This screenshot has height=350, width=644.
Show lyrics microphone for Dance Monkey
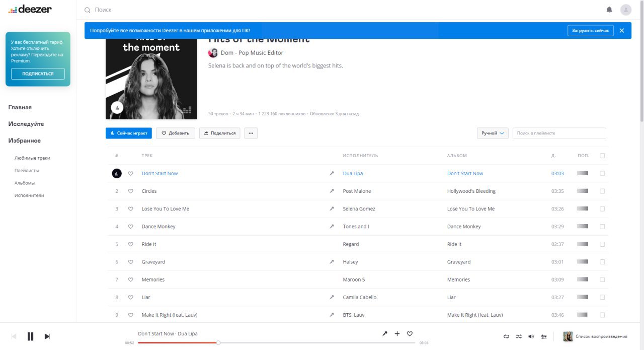coord(332,227)
